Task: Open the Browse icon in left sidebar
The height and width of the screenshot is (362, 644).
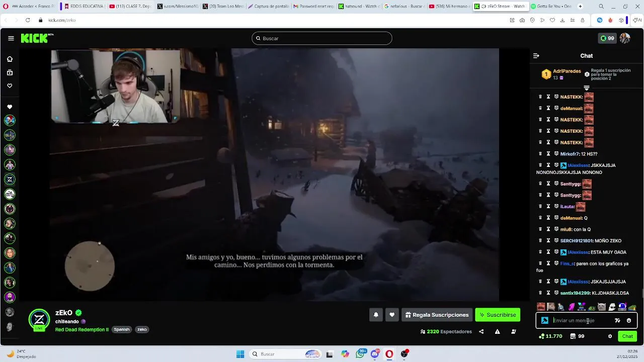Action: pyautogui.click(x=10, y=72)
